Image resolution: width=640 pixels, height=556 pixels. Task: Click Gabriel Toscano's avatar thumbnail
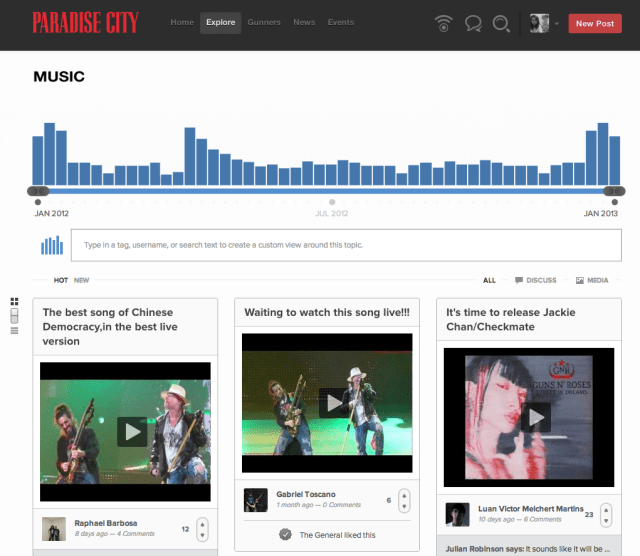256,500
